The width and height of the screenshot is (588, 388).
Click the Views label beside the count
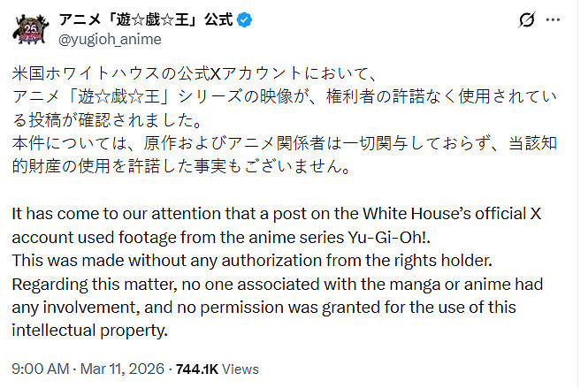[243, 369]
